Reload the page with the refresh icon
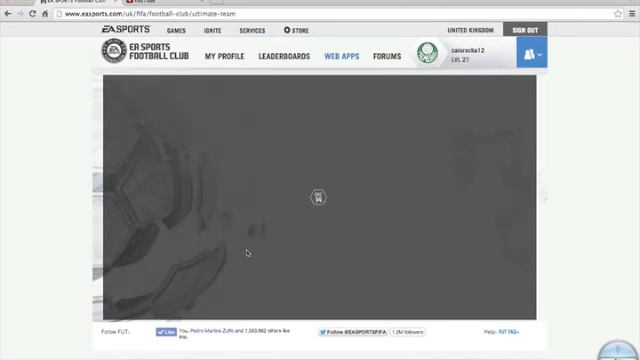 pos(33,13)
